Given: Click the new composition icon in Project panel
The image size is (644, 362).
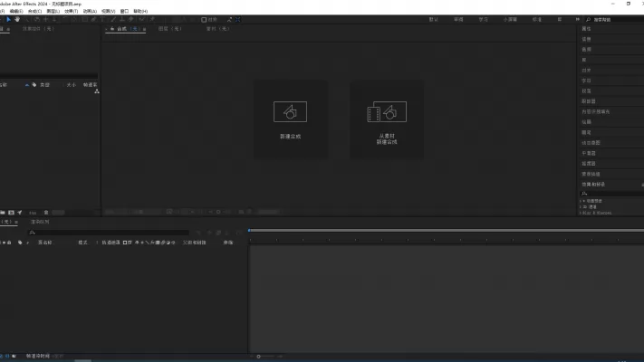Looking at the screenshot, I should [x=11, y=213].
